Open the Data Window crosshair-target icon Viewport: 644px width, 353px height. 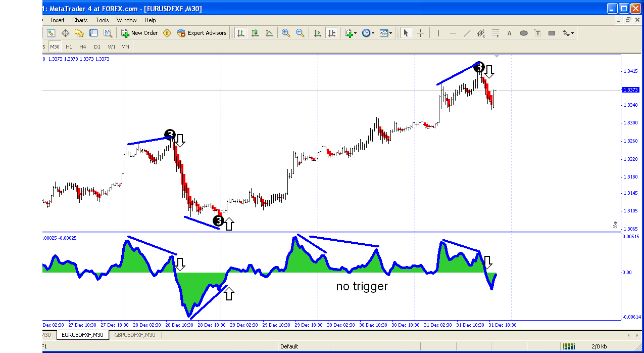pyautogui.click(x=65, y=33)
